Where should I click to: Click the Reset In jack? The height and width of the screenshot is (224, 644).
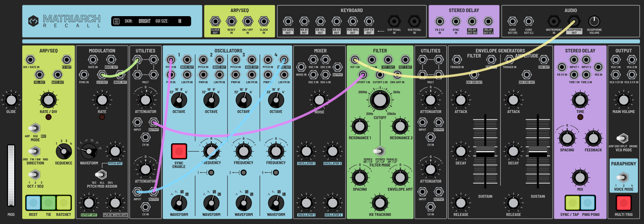tap(231, 21)
